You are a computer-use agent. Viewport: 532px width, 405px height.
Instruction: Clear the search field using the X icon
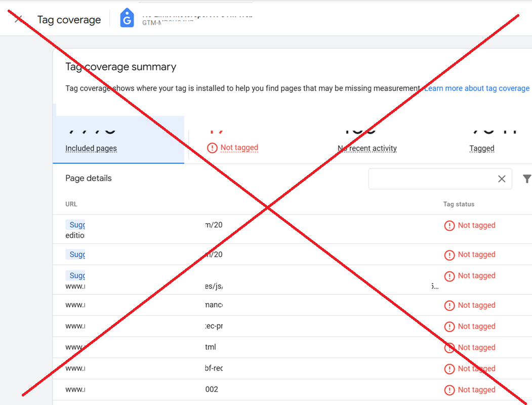(x=502, y=178)
